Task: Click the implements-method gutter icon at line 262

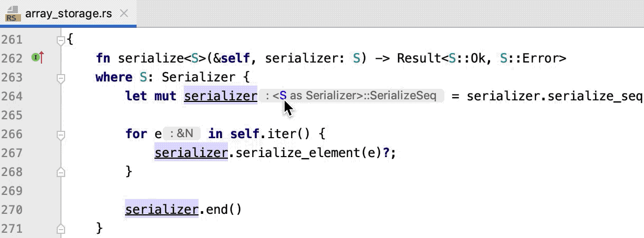Action: (x=37, y=58)
